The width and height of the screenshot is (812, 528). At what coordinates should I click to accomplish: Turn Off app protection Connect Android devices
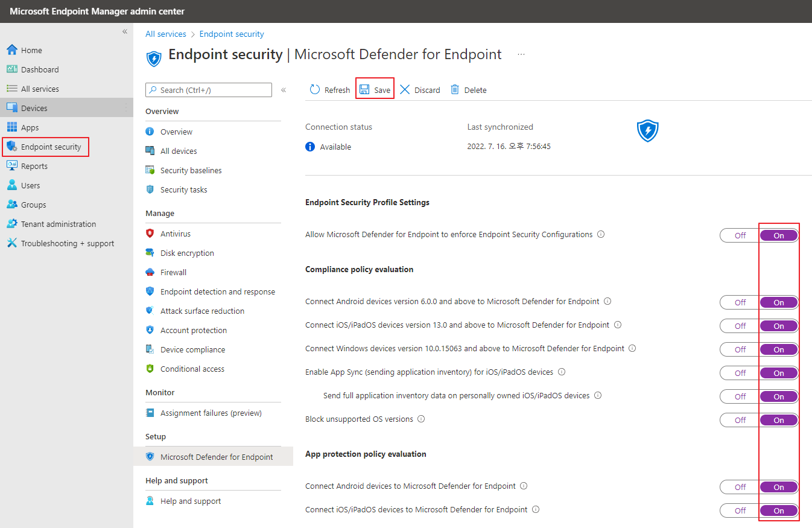coord(740,487)
